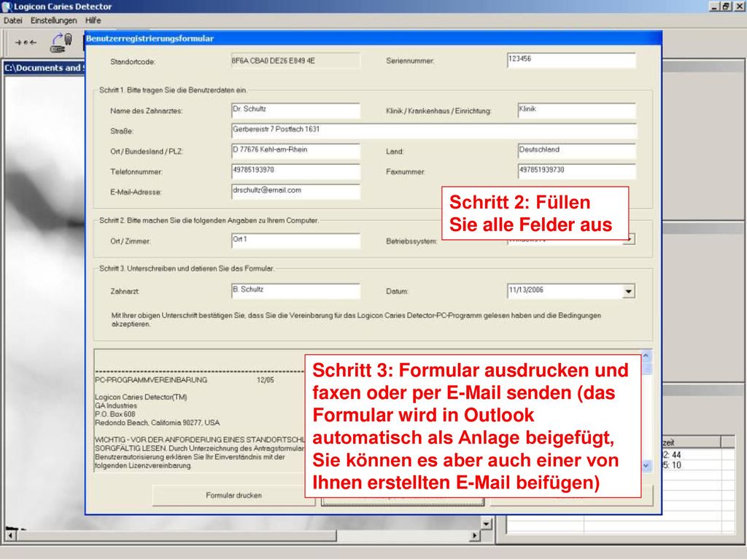Screen dimensions: 747x560
Task: Click the Ort / Zimmer field
Action: coord(295,241)
